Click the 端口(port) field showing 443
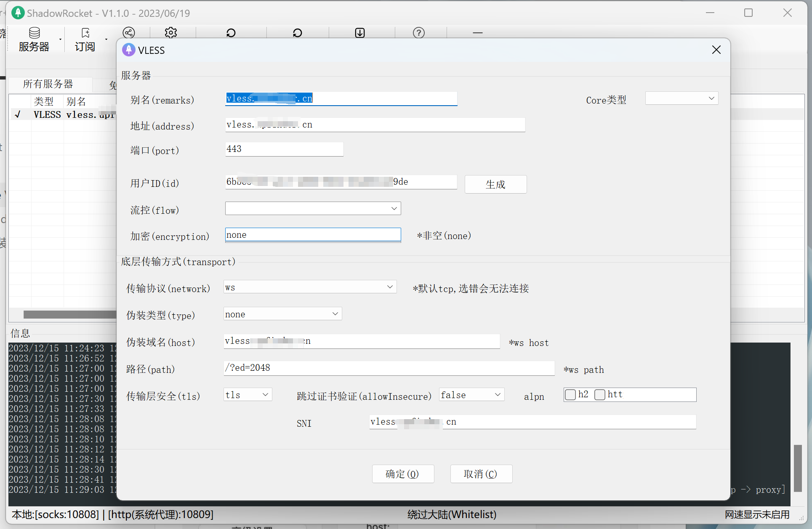 coord(284,149)
